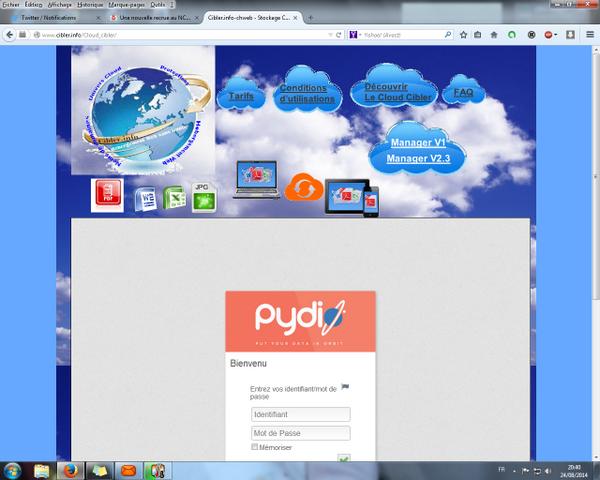Open the Manager V2.3 link
Screen dimensions: 600x480
tap(418, 158)
